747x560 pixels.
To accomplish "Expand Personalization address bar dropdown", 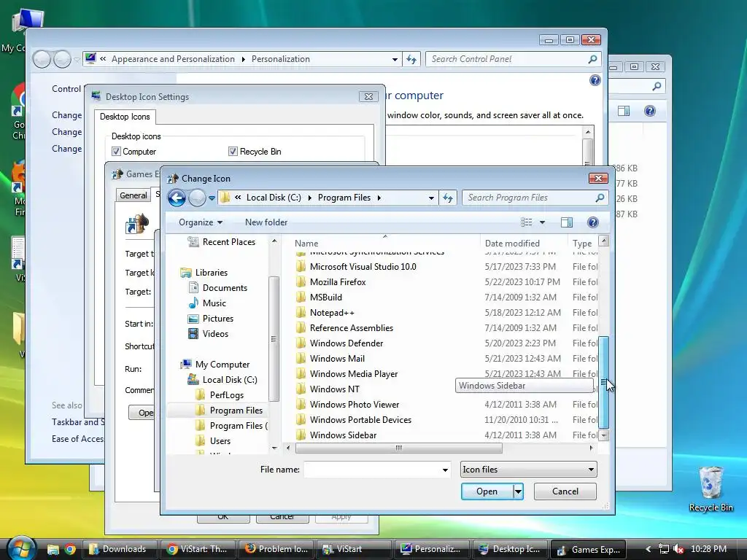I will pos(395,60).
